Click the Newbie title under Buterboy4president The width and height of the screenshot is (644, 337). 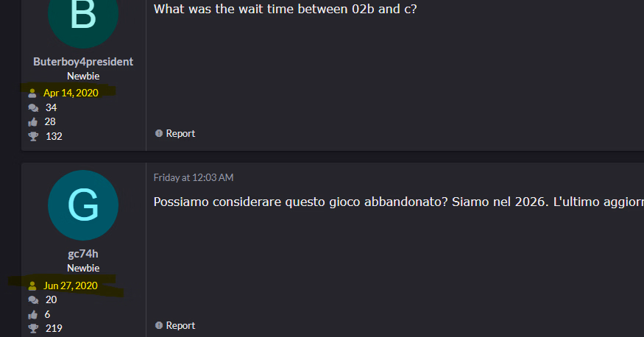click(83, 76)
